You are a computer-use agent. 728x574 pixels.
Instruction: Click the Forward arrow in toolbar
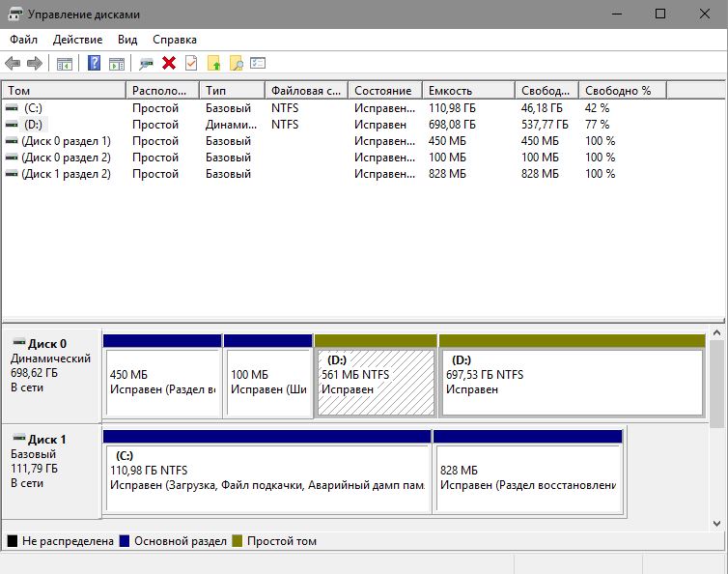click(34, 64)
